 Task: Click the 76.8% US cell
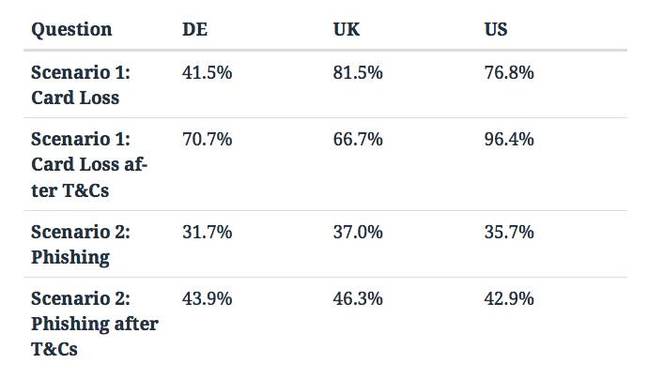[x=509, y=73]
